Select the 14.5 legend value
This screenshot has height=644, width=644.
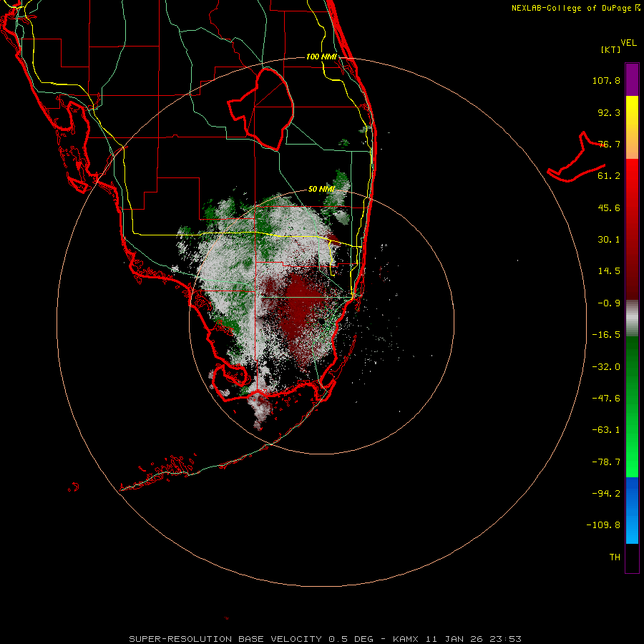[609, 271]
